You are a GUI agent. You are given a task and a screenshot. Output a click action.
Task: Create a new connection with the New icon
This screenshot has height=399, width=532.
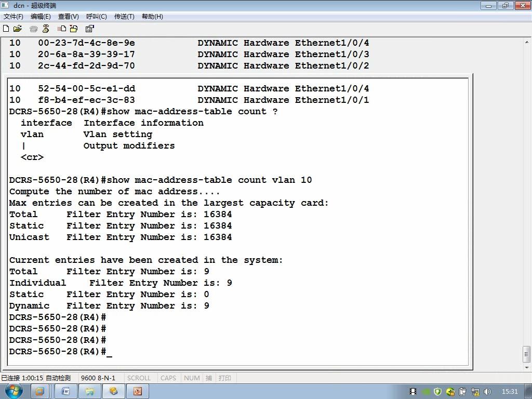[6, 29]
